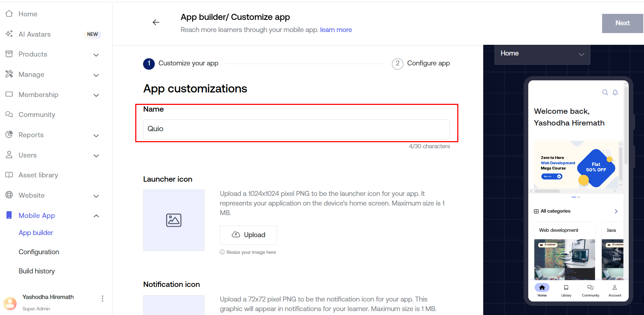Expand the Membership sidebar section
The height and width of the screenshot is (315, 644).
coord(96,95)
